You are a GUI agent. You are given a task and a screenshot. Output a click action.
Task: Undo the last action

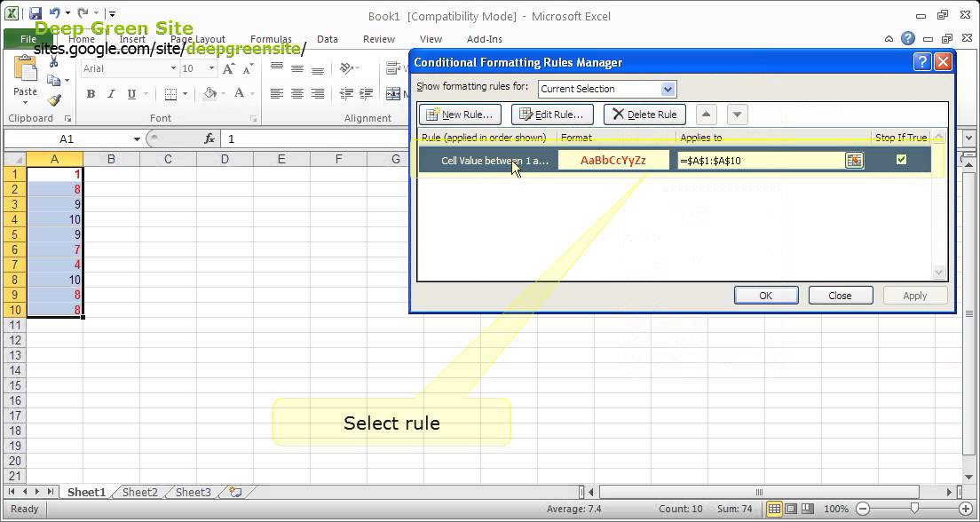pyautogui.click(x=55, y=13)
